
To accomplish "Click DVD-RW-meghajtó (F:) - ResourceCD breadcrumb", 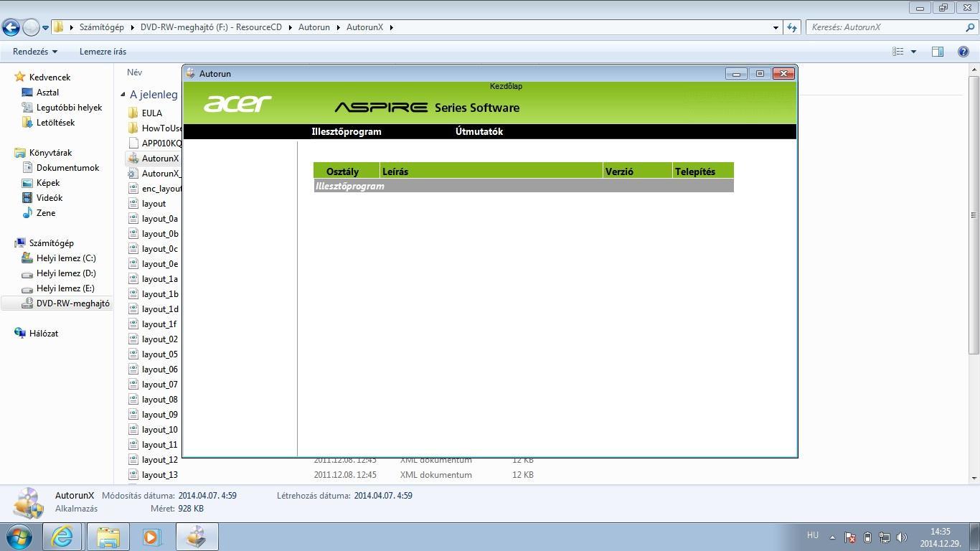I will (x=211, y=27).
